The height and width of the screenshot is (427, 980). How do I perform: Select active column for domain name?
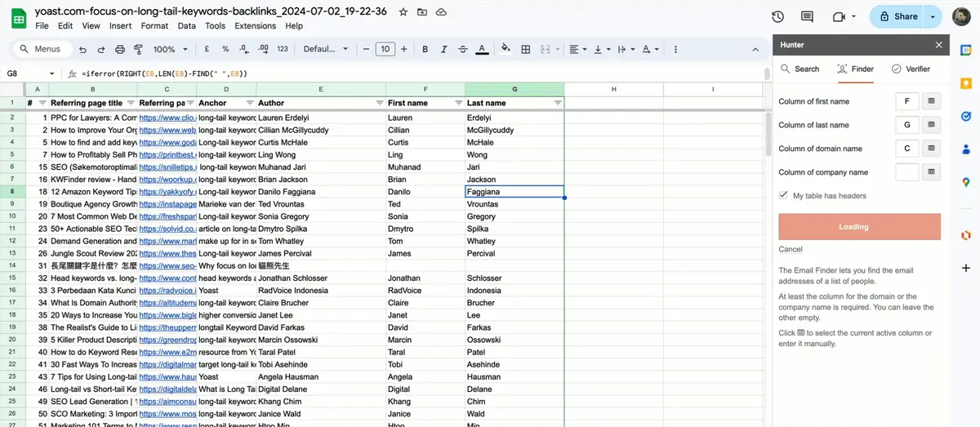point(931,149)
